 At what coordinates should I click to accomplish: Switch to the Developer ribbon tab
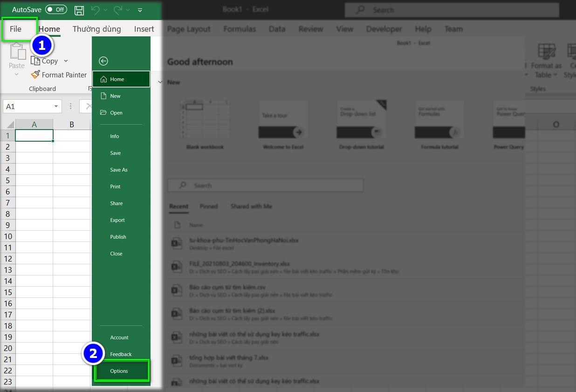(x=384, y=29)
